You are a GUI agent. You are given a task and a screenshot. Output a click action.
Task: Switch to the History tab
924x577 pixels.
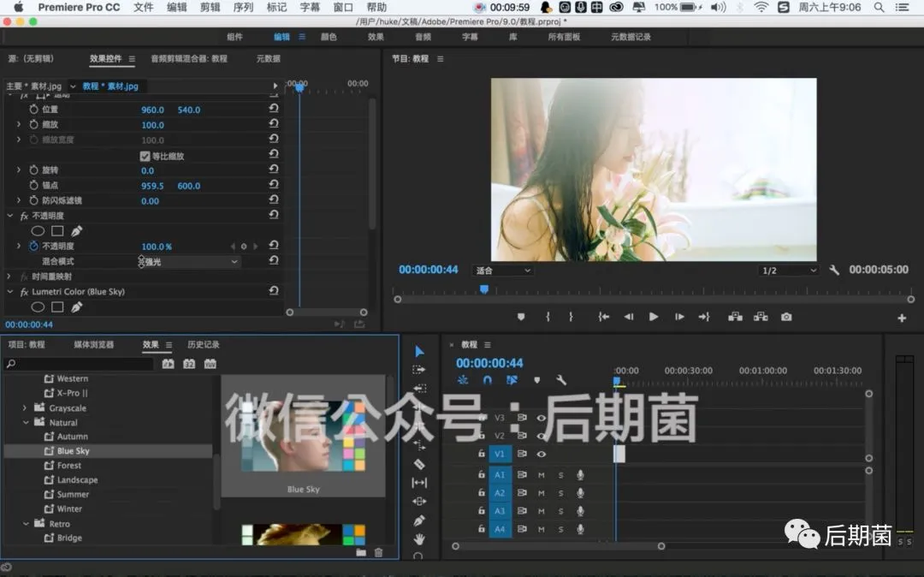pos(204,345)
